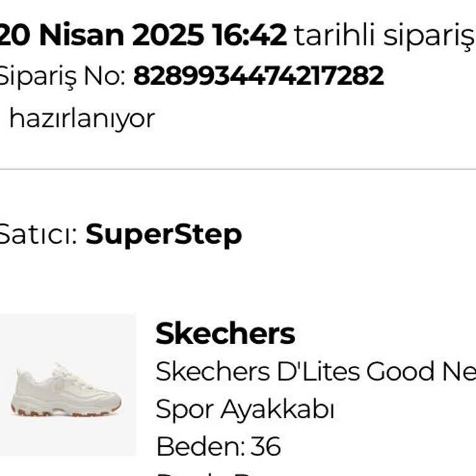Open the Skechers shoe product thumbnail
476x476 pixels.
click(67, 384)
